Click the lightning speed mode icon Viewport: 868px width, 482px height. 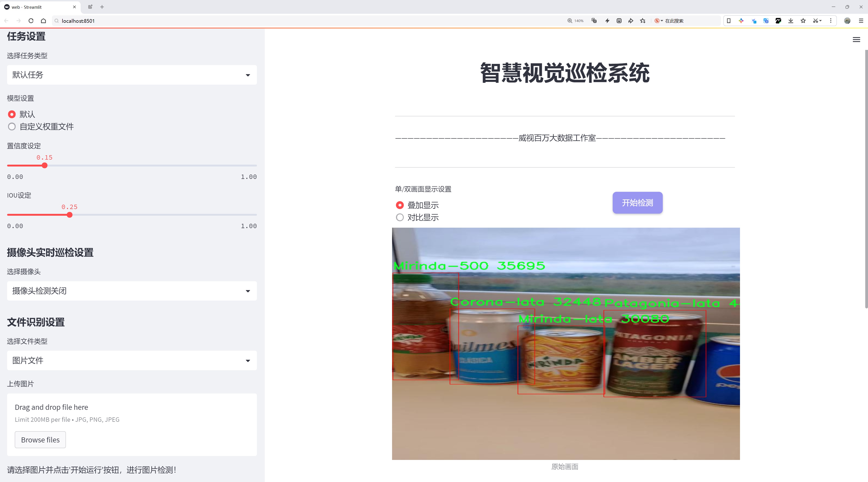tap(607, 21)
